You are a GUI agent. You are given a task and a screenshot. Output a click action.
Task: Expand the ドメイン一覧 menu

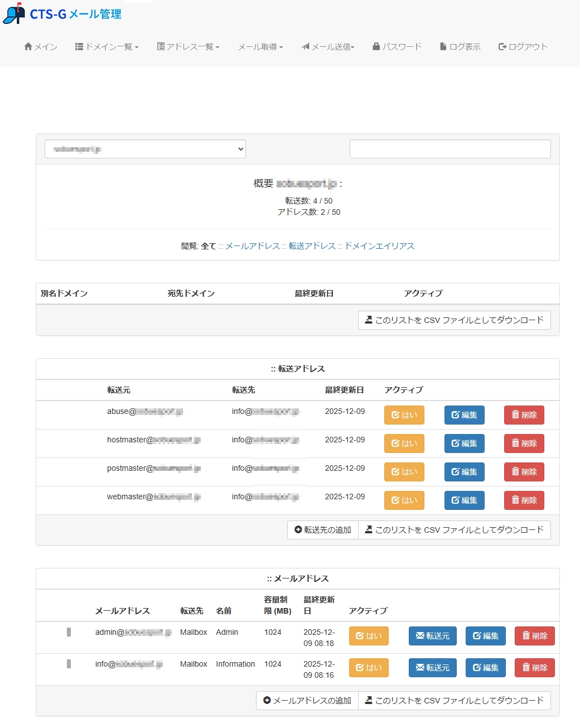107,47
